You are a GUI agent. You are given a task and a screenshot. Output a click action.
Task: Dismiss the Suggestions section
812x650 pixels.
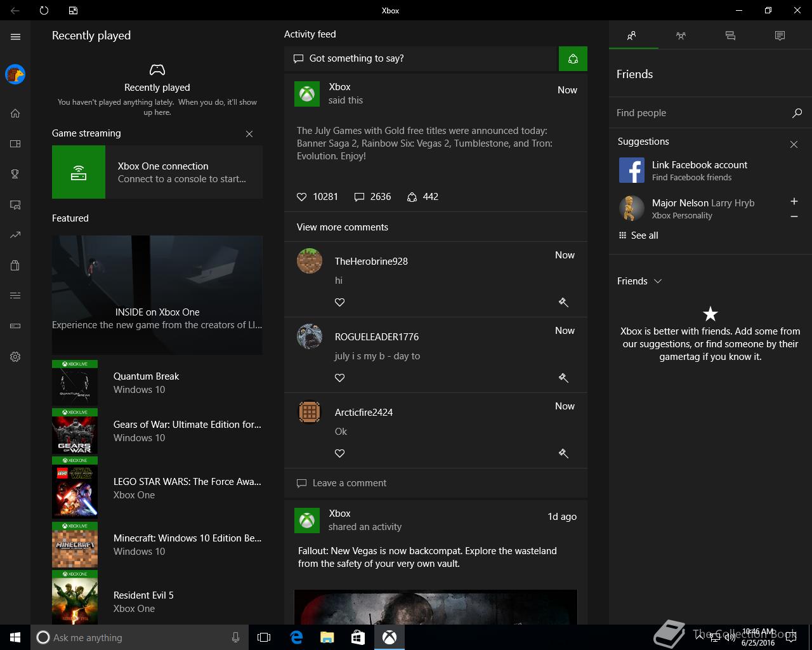[x=794, y=145]
